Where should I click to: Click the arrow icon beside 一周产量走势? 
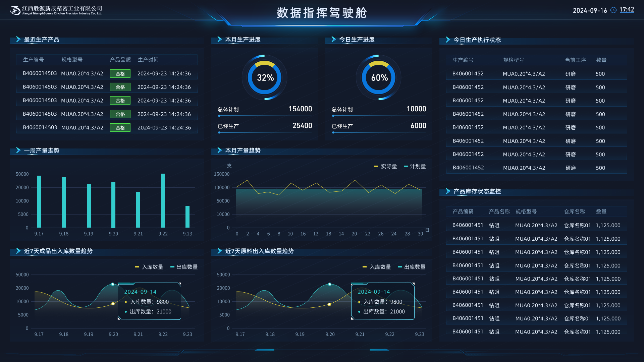[18, 150]
